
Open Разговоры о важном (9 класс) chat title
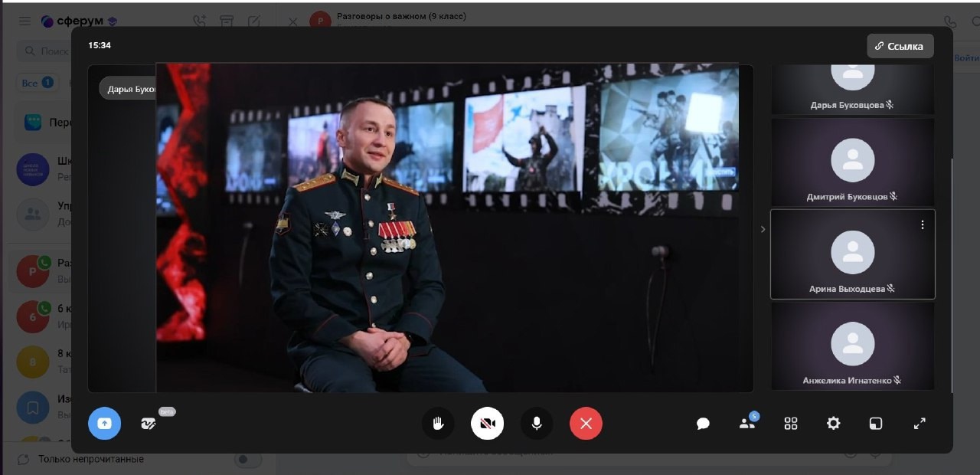(401, 16)
